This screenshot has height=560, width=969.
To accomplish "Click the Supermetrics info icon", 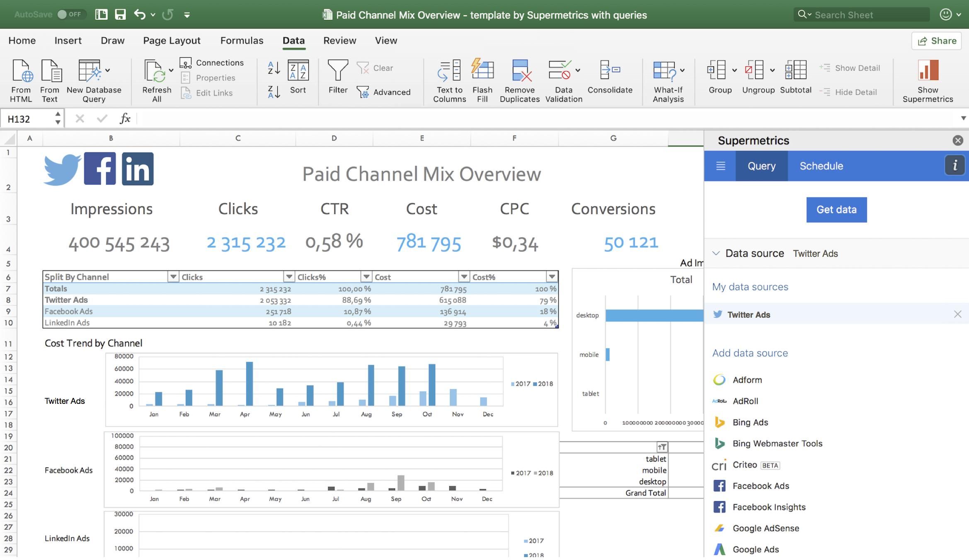I will (954, 166).
